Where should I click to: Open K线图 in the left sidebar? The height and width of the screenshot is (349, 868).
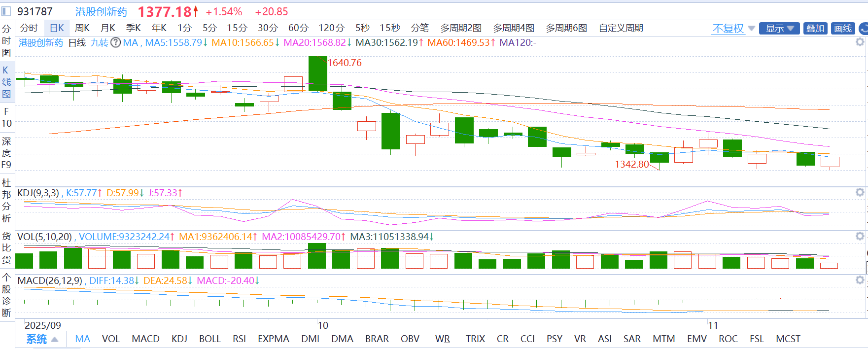pyautogui.click(x=6, y=82)
